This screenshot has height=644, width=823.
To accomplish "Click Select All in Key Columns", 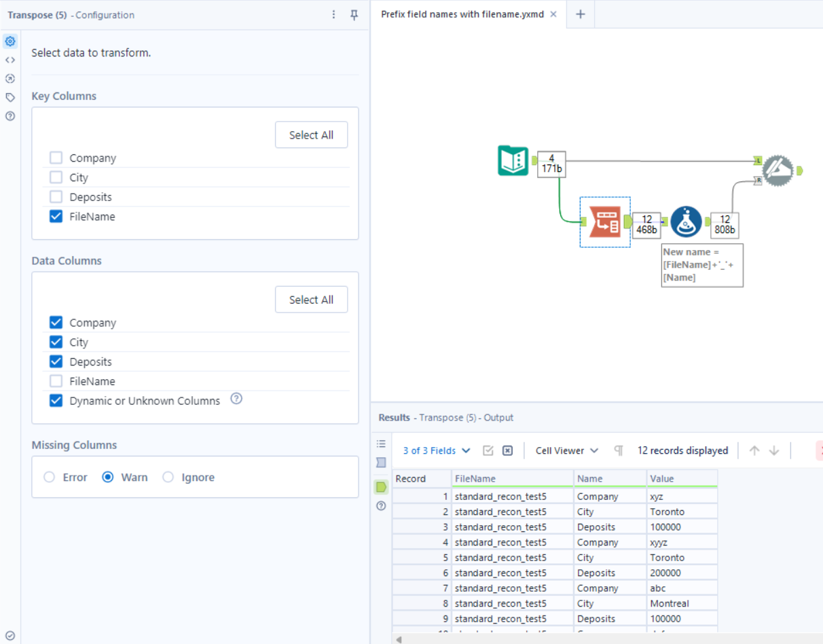I will point(311,135).
